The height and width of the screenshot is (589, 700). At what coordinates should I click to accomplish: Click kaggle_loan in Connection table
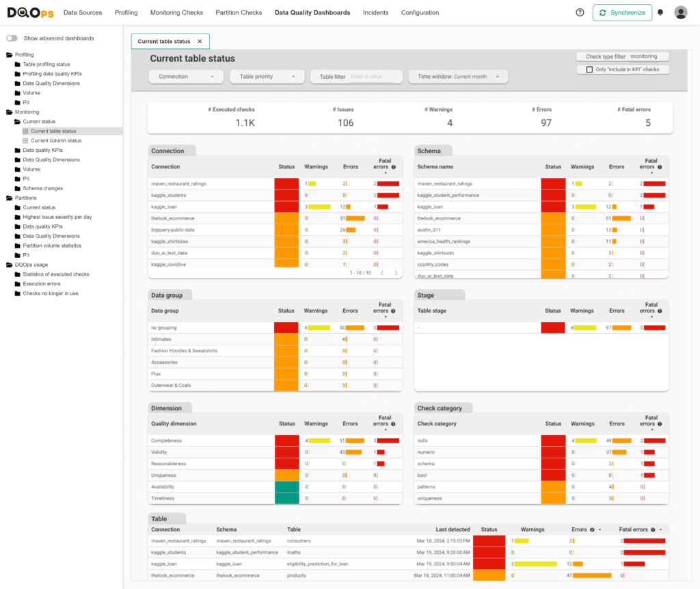coord(164,207)
